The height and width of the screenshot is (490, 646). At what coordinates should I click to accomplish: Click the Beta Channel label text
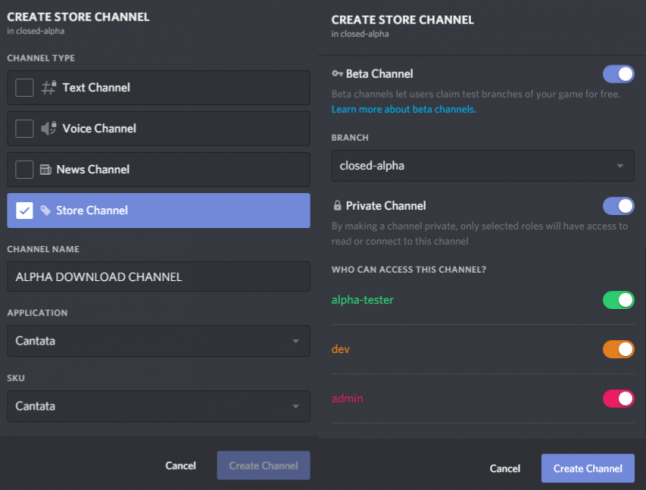click(379, 74)
